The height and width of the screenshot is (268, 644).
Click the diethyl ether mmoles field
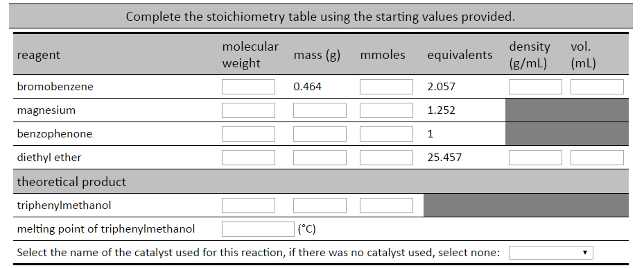click(386, 157)
